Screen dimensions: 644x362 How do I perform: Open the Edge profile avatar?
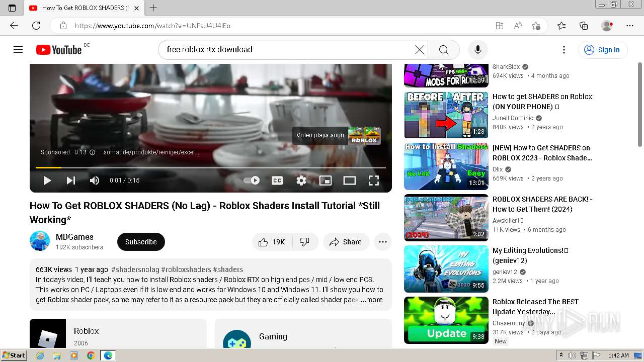click(607, 26)
